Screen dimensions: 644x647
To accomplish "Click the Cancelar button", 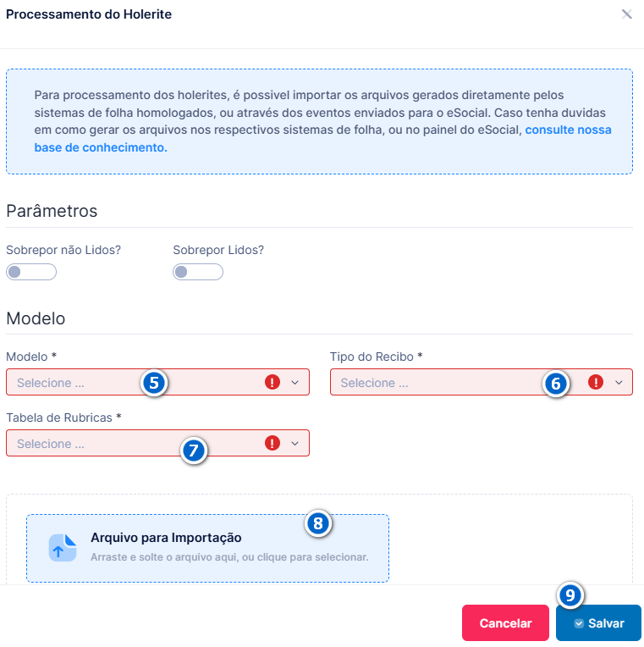I will pyautogui.click(x=505, y=622).
